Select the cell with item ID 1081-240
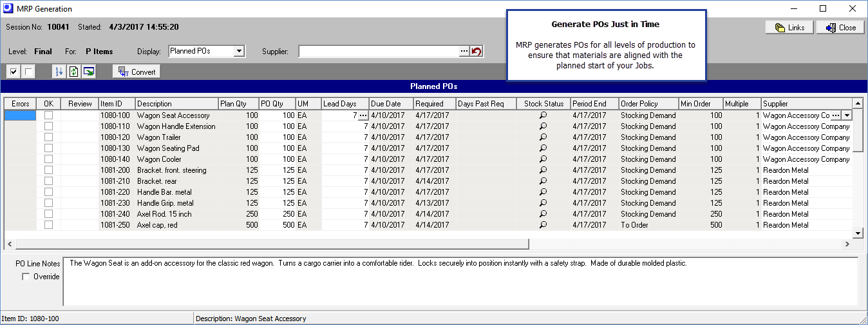Viewport: 868px width, 325px height. [117, 214]
